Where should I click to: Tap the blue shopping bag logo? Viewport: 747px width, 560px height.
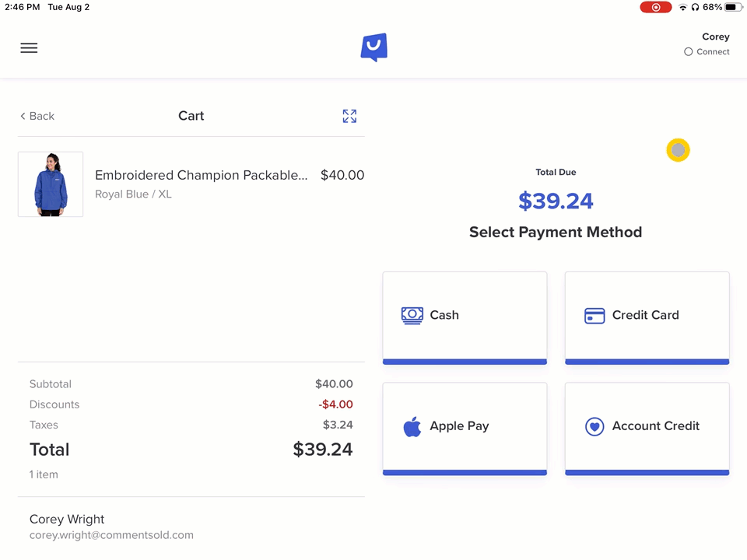pos(373,47)
